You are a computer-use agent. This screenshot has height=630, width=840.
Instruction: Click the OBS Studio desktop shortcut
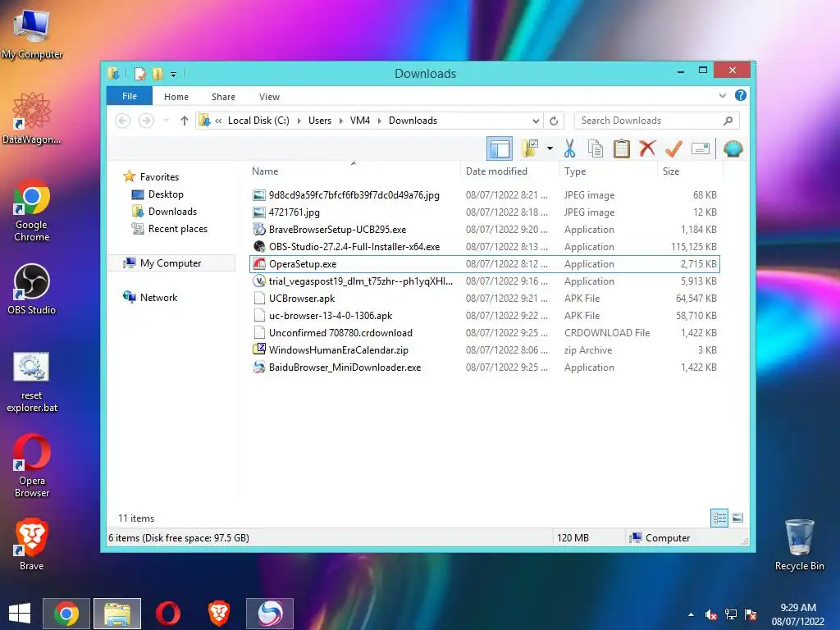tap(32, 290)
